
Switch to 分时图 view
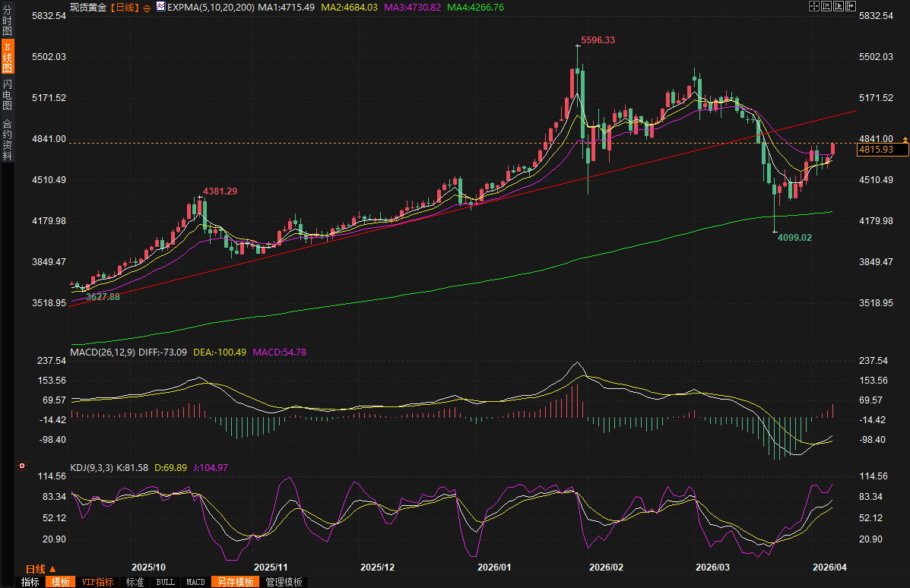click(7, 21)
